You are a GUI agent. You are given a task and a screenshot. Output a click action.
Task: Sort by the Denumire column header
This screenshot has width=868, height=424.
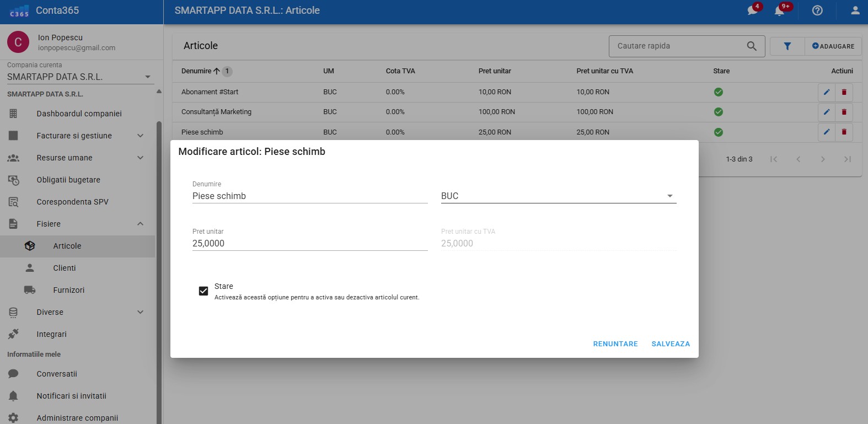[196, 71]
